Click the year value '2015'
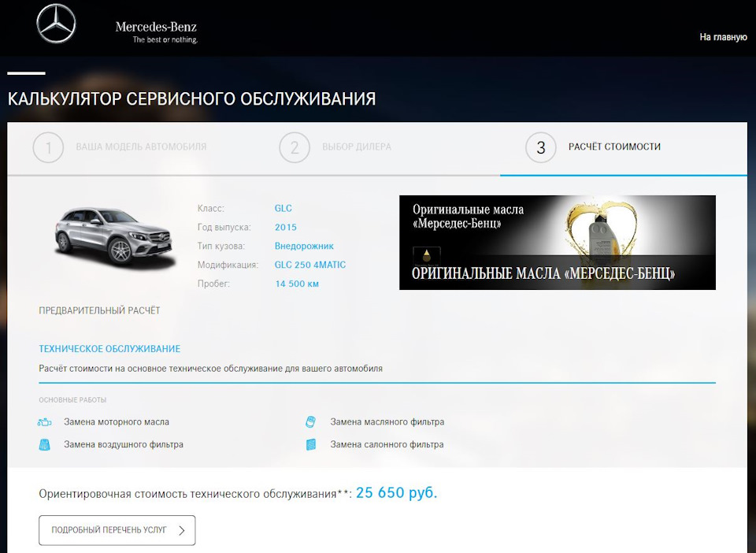 [x=286, y=227]
